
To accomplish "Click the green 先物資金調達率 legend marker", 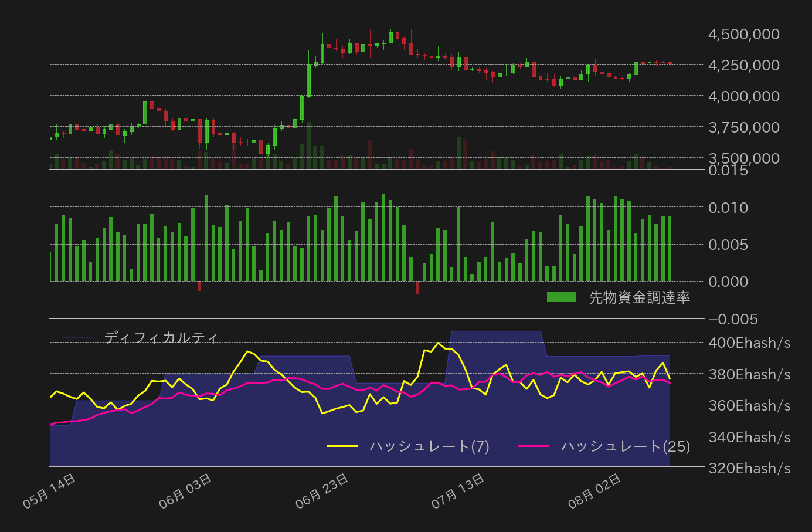I will 562,297.
